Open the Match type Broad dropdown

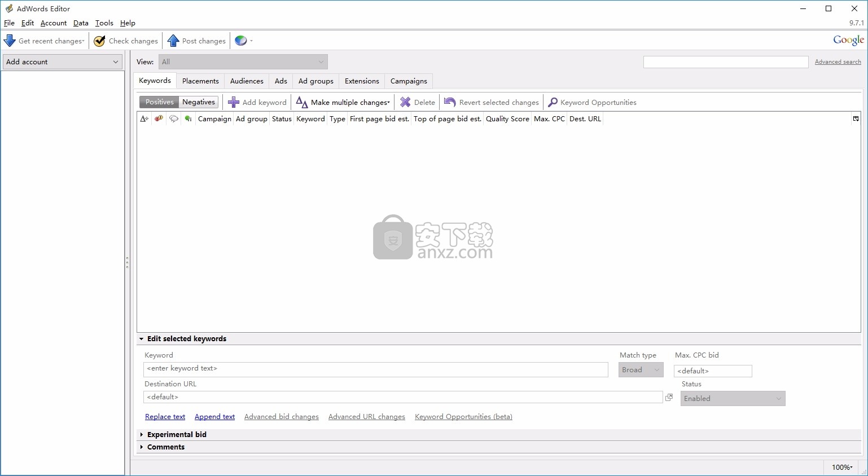[641, 370]
